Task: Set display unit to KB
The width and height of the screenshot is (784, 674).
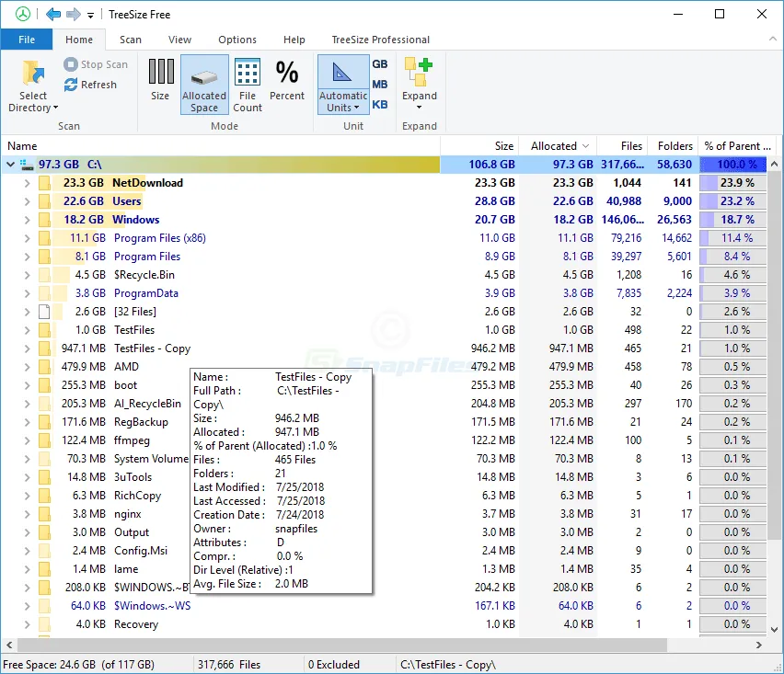Action: pyautogui.click(x=380, y=105)
